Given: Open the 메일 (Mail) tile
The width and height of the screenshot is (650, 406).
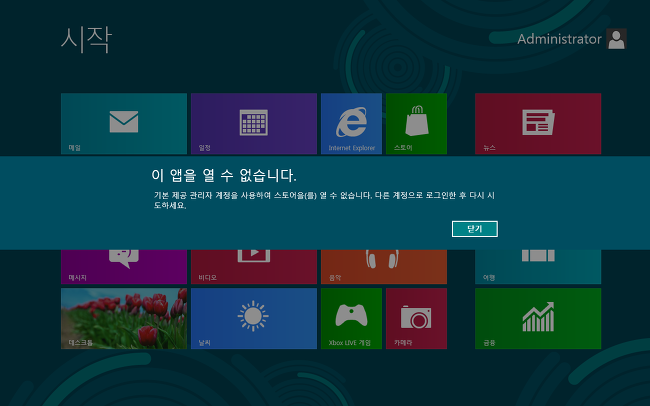Looking at the screenshot, I should tap(124, 124).
